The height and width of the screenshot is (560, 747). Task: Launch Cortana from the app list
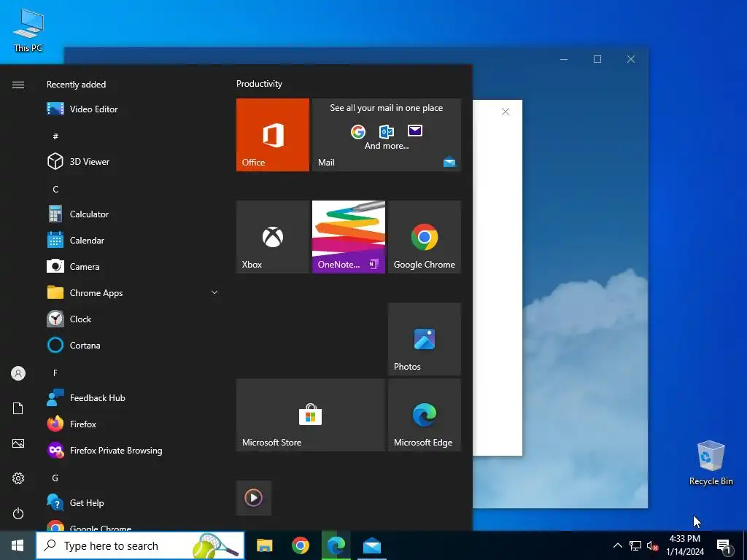[x=132, y=345]
